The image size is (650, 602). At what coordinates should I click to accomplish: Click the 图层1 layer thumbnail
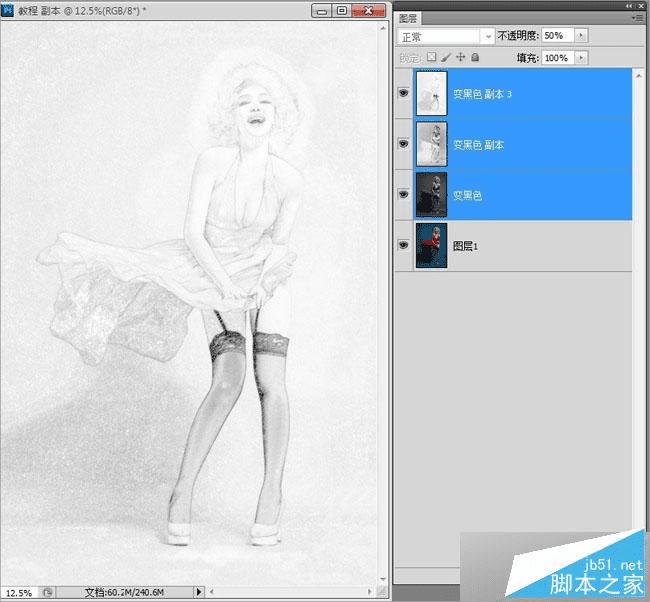pos(432,245)
